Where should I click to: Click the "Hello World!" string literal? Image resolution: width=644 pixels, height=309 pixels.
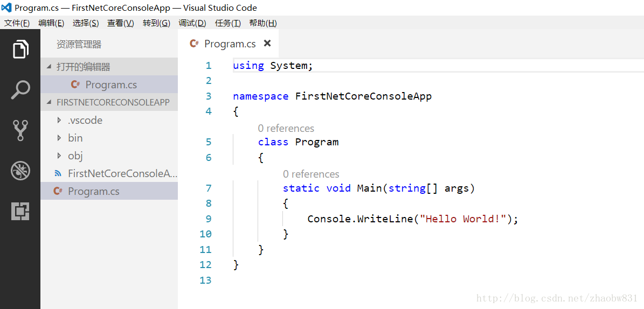[463, 219]
